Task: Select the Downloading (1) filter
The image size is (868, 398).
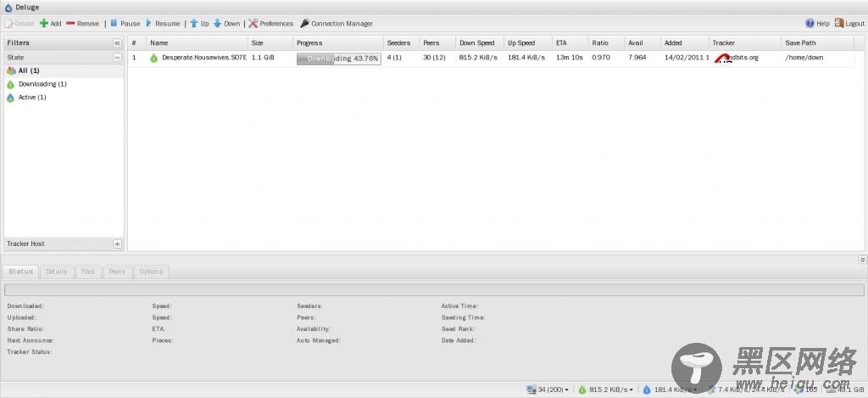Action: pos(64,84)
